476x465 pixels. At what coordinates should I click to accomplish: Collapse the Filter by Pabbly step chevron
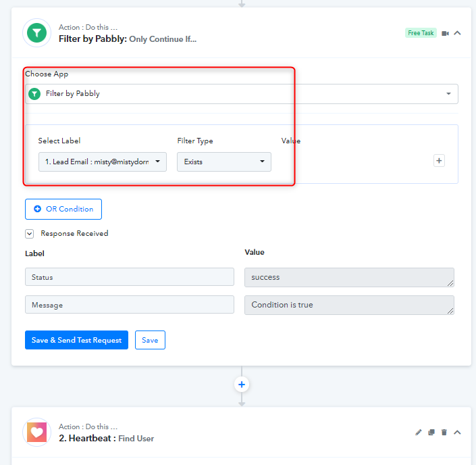(x=457, y=33)
